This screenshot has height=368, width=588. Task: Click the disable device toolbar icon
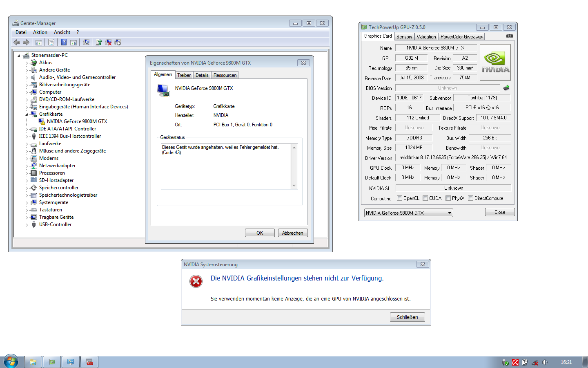(118, 42)
